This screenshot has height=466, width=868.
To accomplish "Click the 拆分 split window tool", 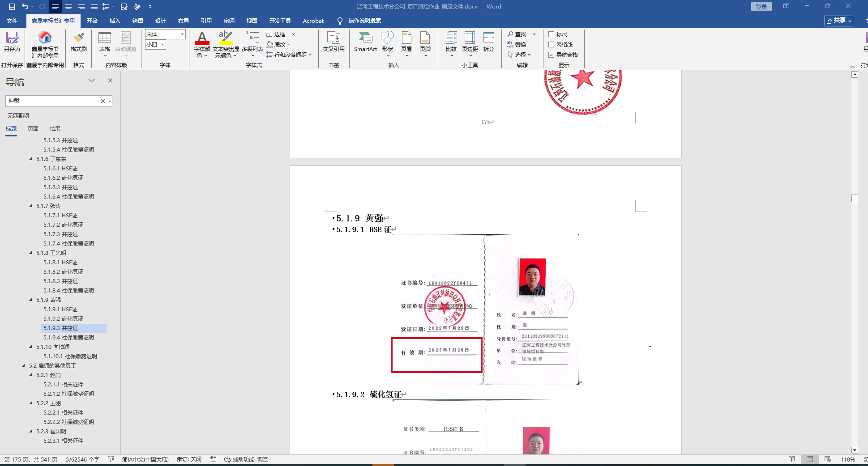I will click(x=489, y=42).
